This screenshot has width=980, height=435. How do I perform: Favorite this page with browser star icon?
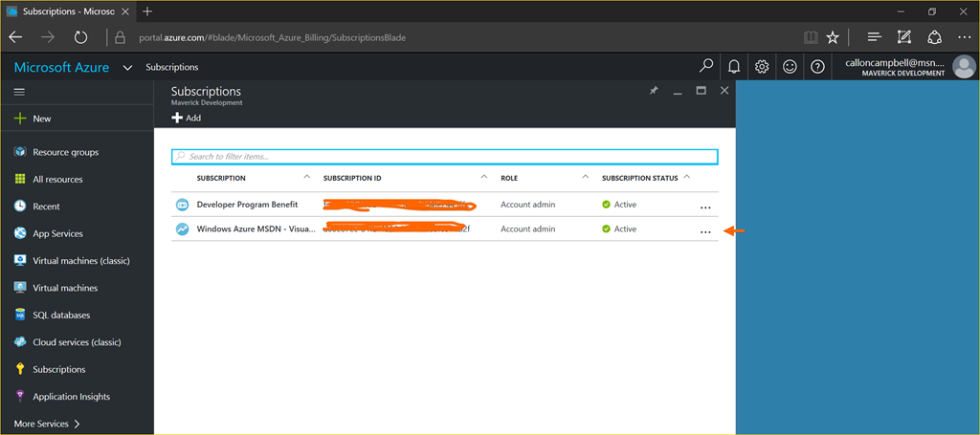point(833,37)
